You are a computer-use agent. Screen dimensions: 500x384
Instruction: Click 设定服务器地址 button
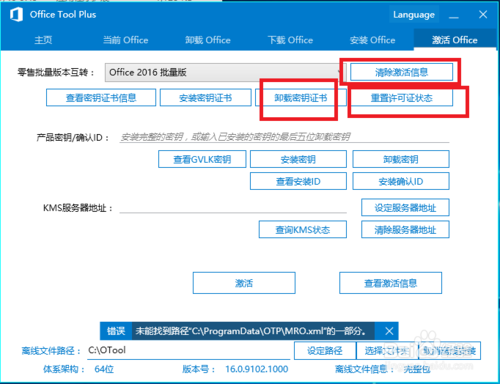[x=405, y=208]
